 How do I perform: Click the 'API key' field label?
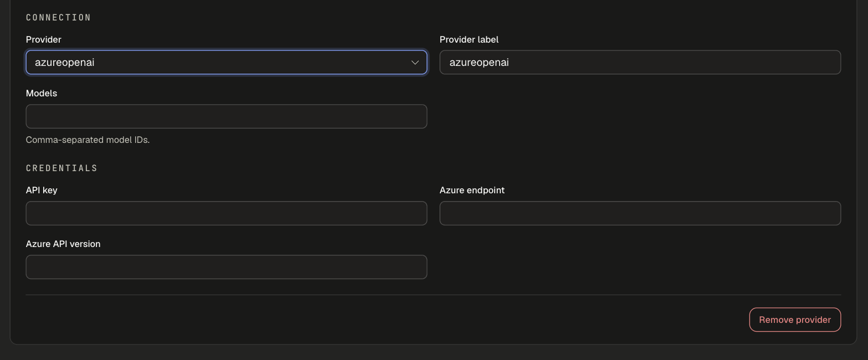click(x=42, y=190)
